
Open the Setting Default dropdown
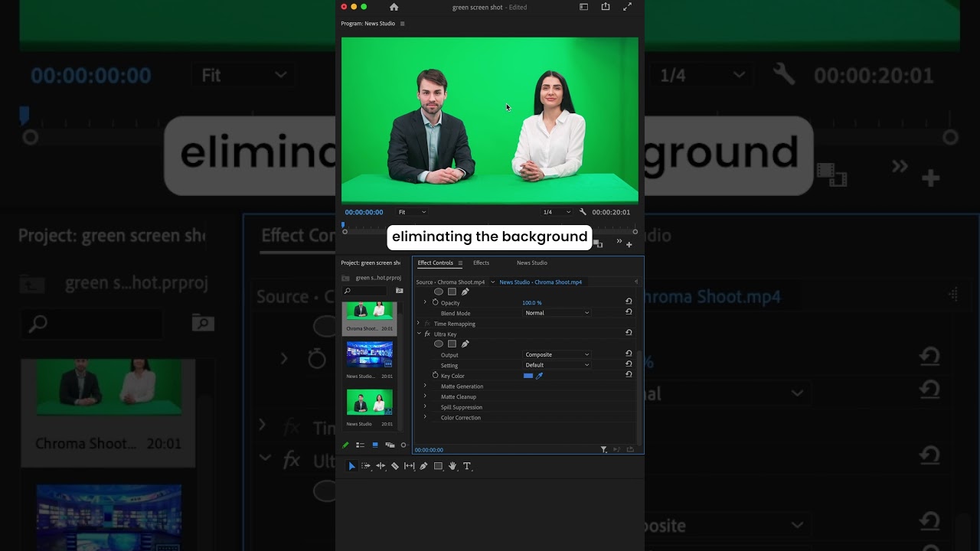pos(557,365)
